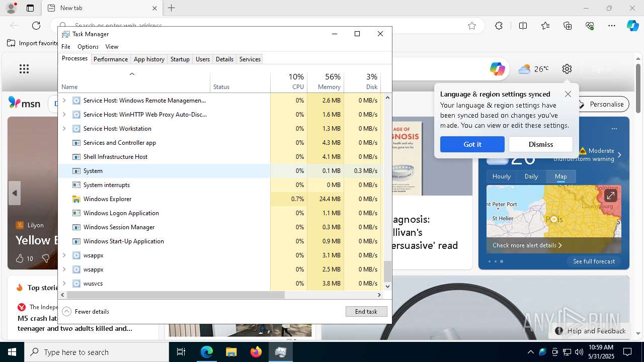The width and height of the screenshot is (644, 362).
Task: Open Microsoft Edge from taskbar
Action: tap(207, 352)
